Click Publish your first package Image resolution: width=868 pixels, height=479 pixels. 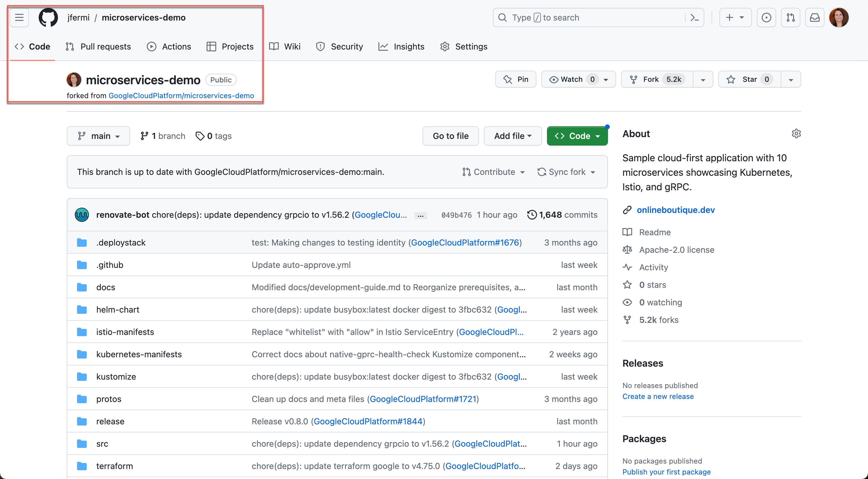coord(666,471)
